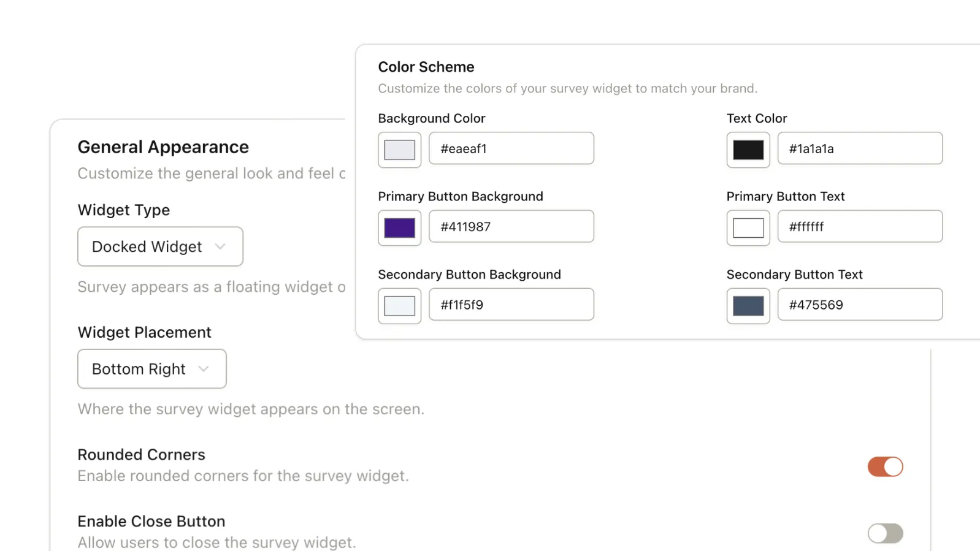The image size is (980, 551).
Task: Expand the Docked Widget selector chevron
Action: (219, 246)
